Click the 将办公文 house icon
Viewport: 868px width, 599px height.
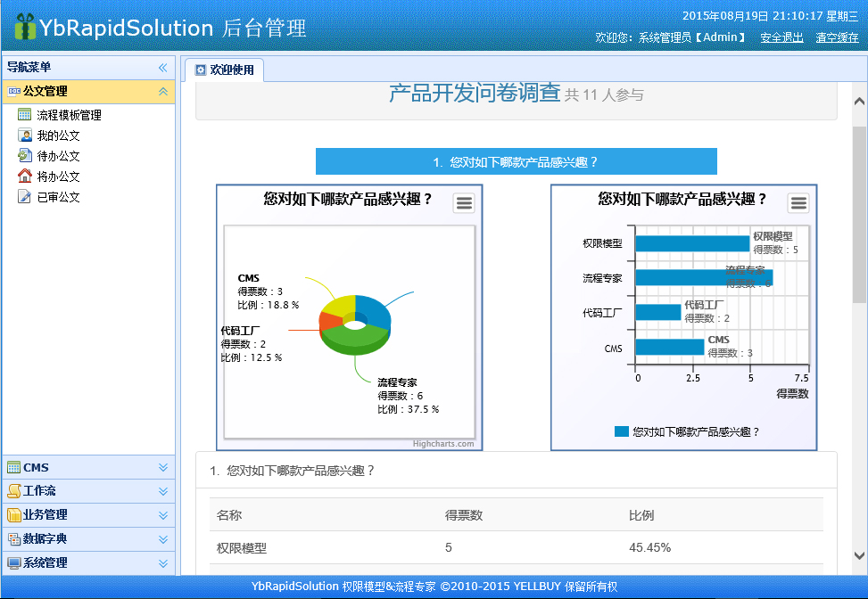(24, 176)
